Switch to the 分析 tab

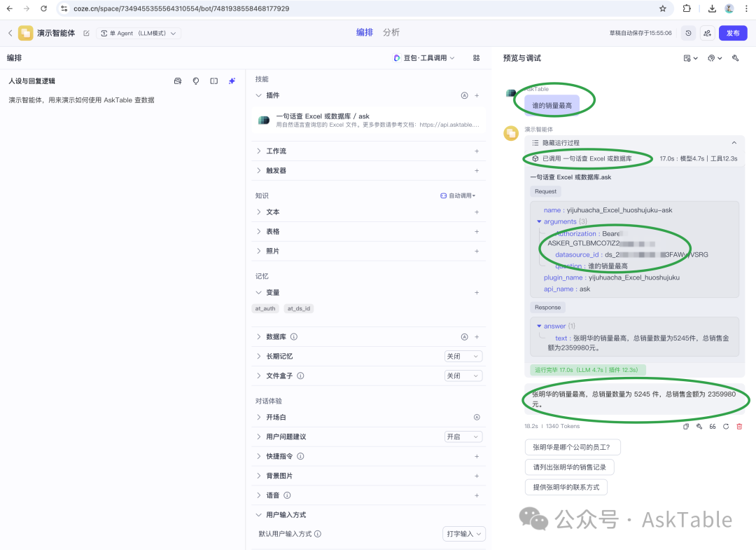[391, 32]
